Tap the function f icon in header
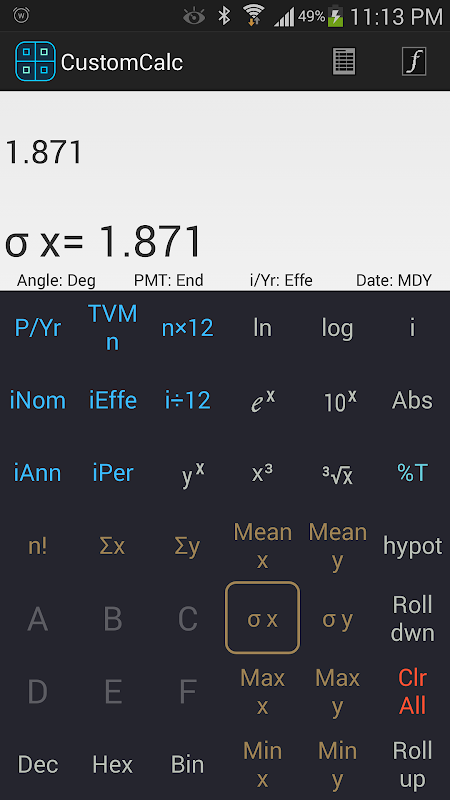450x800 pixels. point(414,62)
